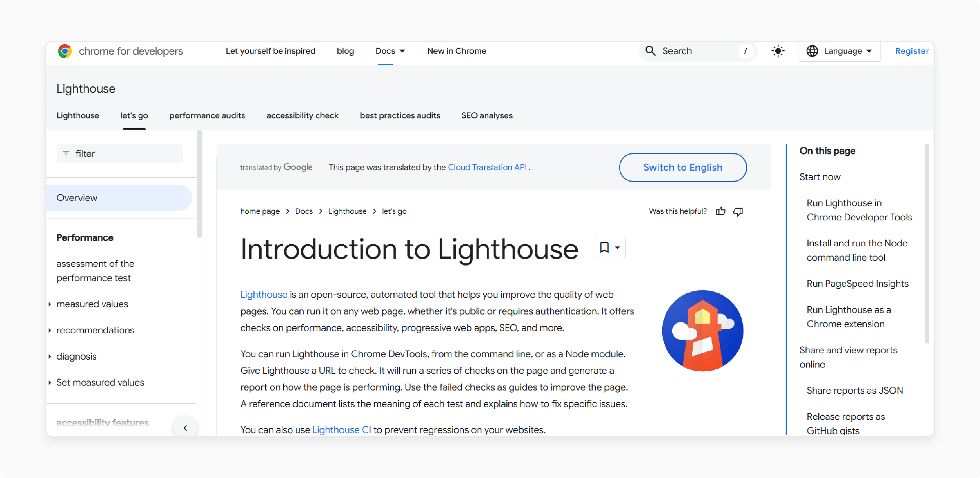Jump to Release reports as GitHub gists
This screenshot has width=980, height=478.
point(846,423)
